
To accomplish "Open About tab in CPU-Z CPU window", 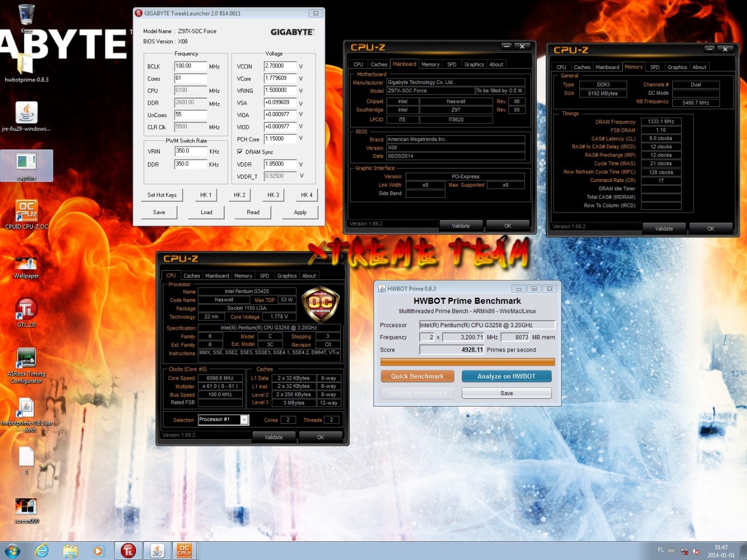I will (x=309, y=276).
